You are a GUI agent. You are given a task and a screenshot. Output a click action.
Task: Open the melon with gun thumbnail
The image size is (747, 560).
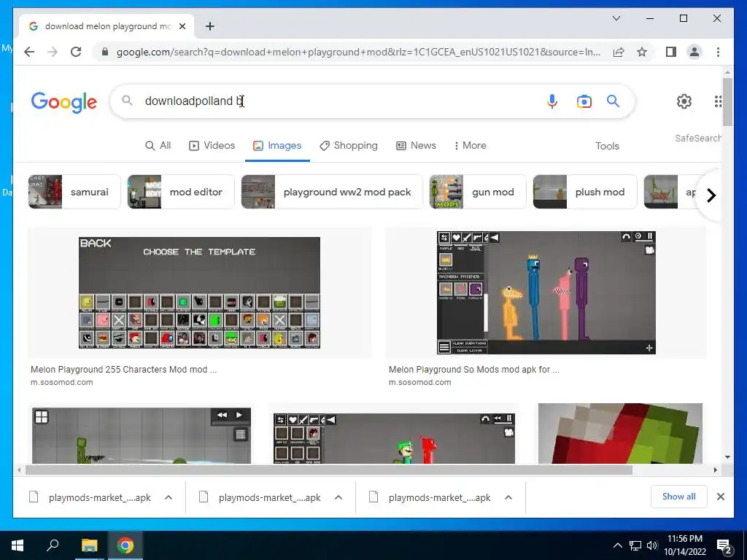(141, 435)
